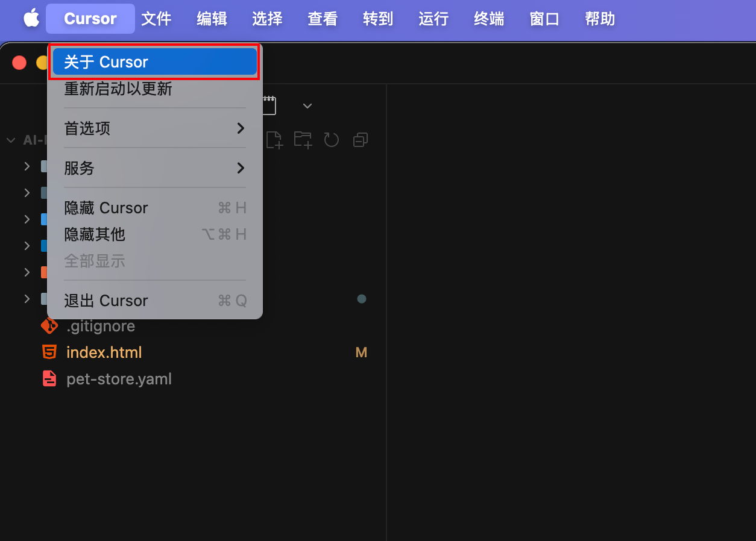Open the Apple menu icon
756x541 pixels.
(31, 18)
